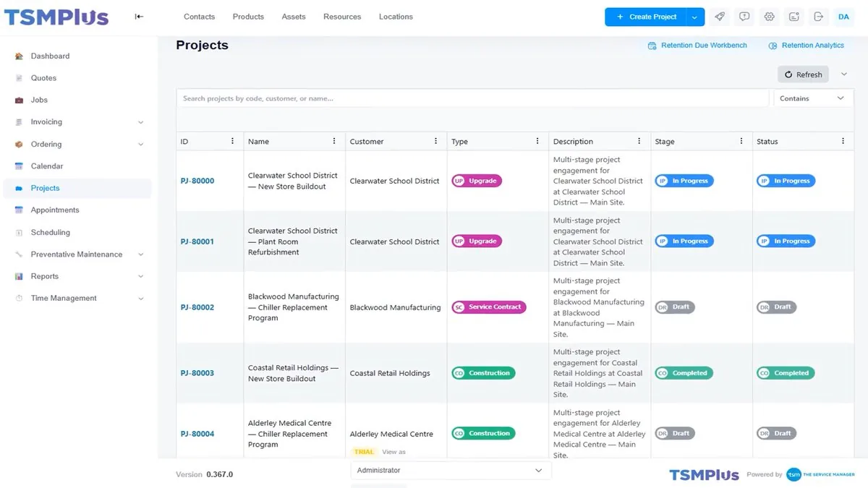Click Blackwood Manufacturing customer cell
The height and width of the screenshot is (488, 868).
pyautogui.click(x=395, y=307)
